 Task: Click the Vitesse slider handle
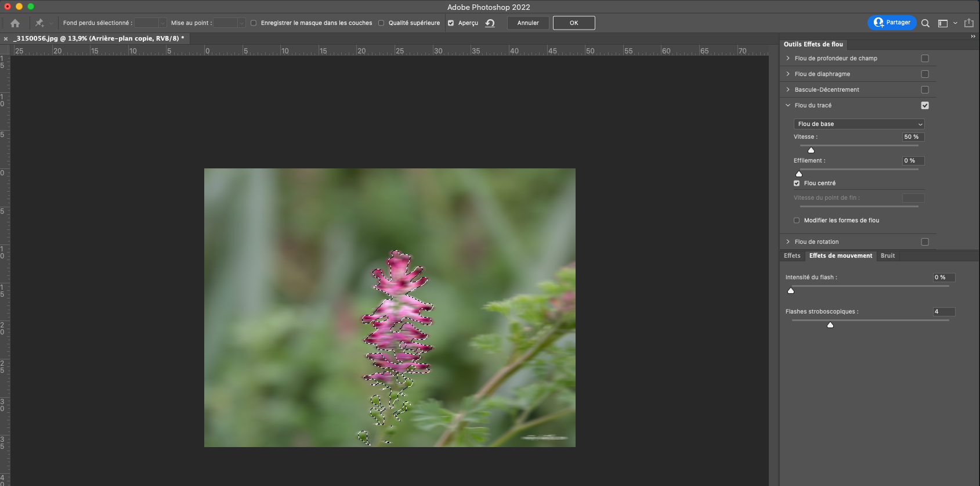(811, 150)
